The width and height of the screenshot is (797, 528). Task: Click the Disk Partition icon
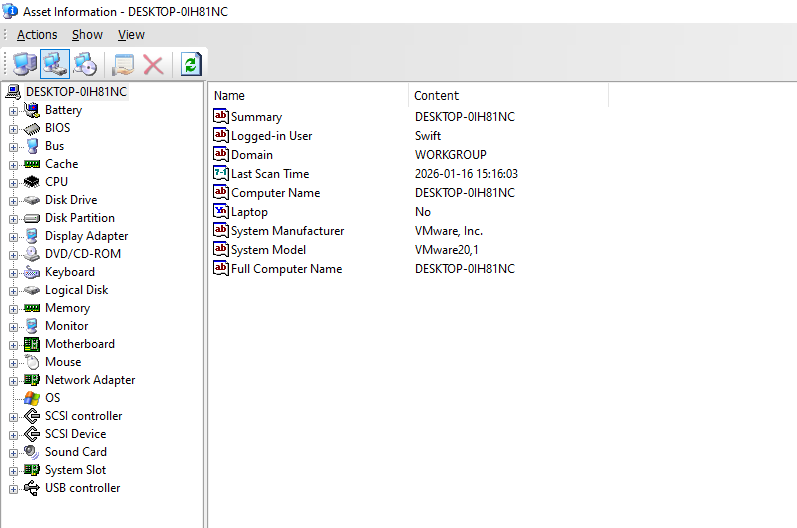coord(32,218)
